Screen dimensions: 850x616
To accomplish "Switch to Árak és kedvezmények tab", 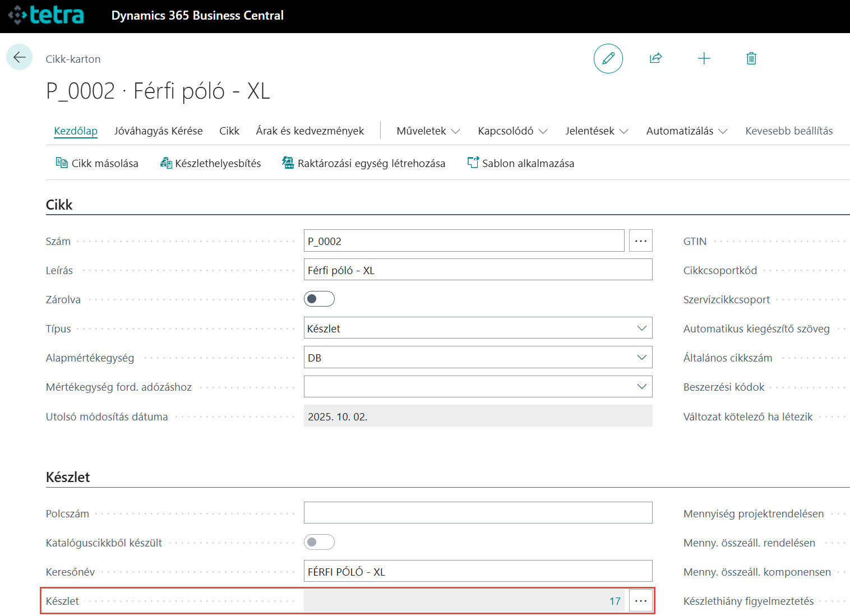I will click(x=309, y=131).
